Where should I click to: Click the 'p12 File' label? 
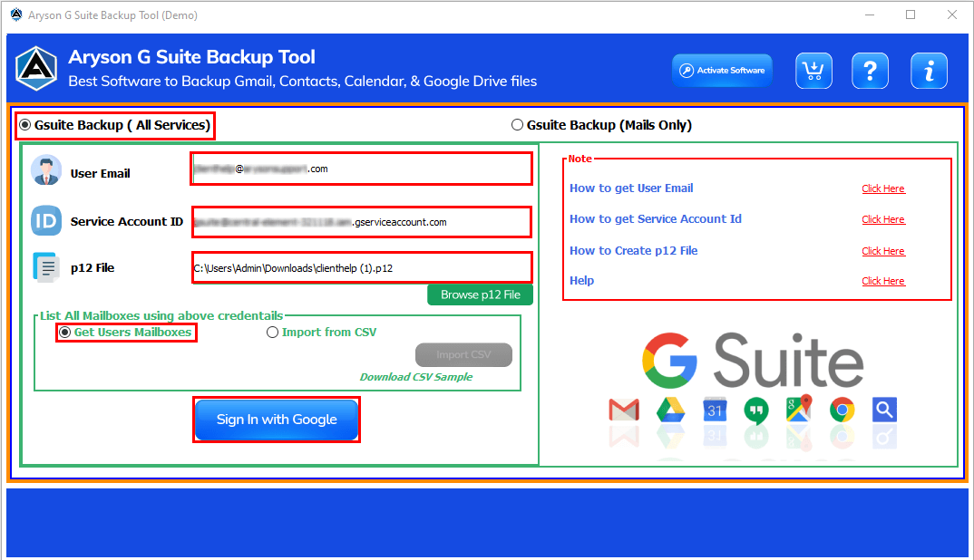(92, 267)
